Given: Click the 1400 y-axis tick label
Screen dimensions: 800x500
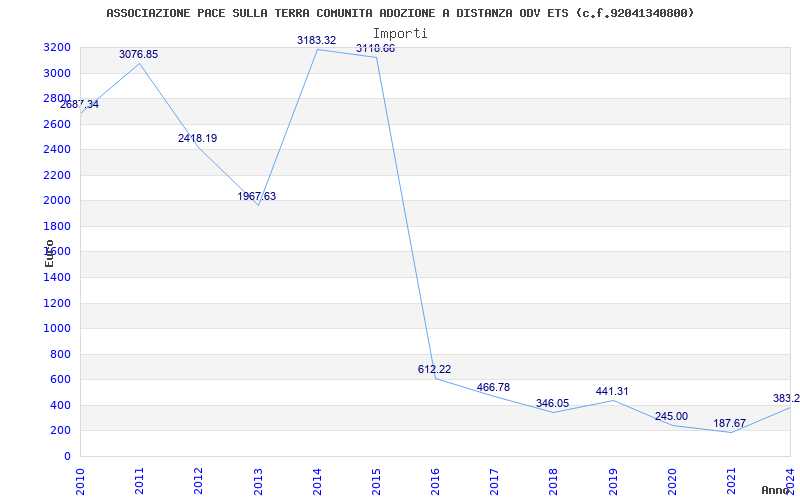Looking at the screenshot, I should coord(57,278).
